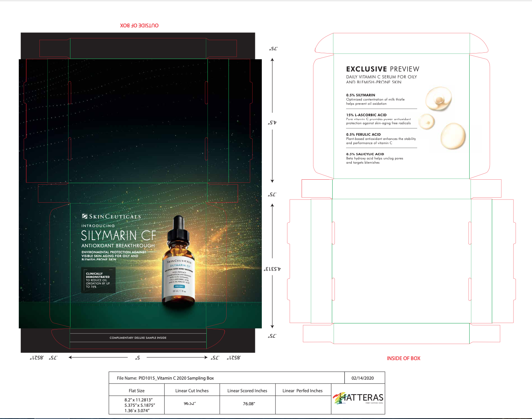
Task: Click the '0.5% SALICYLIC ACID' heading
Action: (x=365, y=154)
